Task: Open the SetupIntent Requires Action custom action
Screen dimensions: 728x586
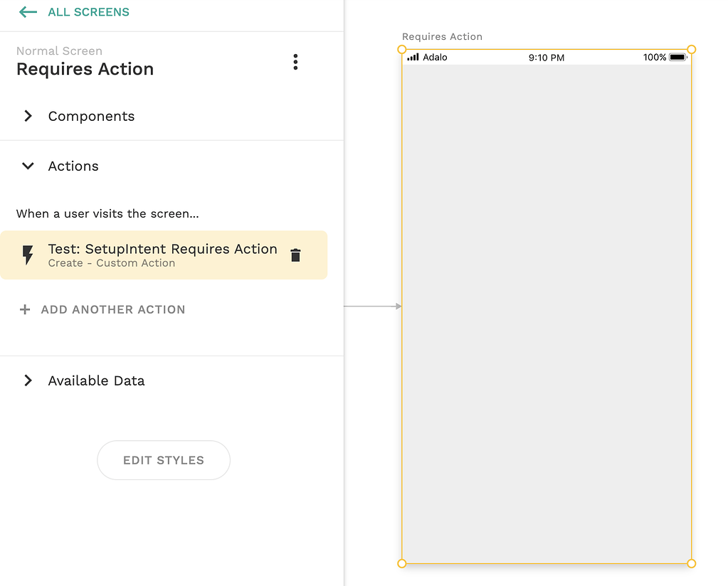Action: (162, 249)
